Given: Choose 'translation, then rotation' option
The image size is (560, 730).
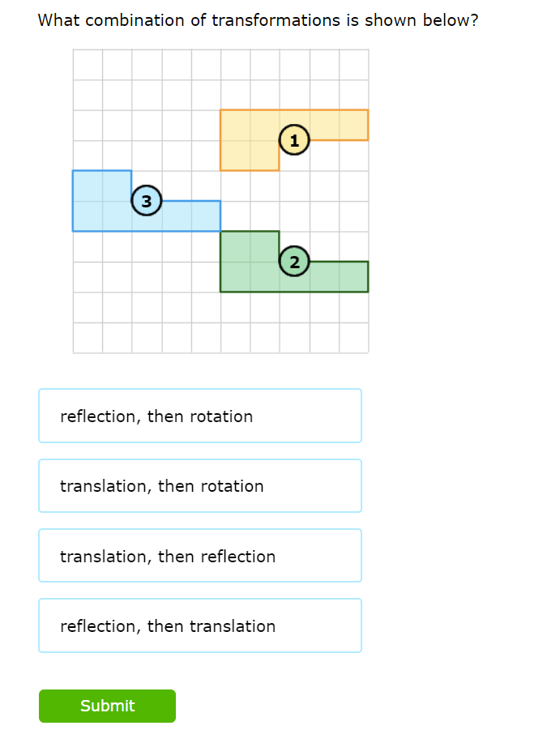Looking at the screenshot, I should click(199, 486).
